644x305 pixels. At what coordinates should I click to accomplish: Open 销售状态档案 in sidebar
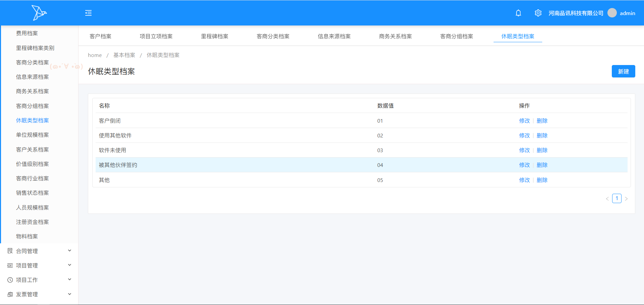point(33,193)
